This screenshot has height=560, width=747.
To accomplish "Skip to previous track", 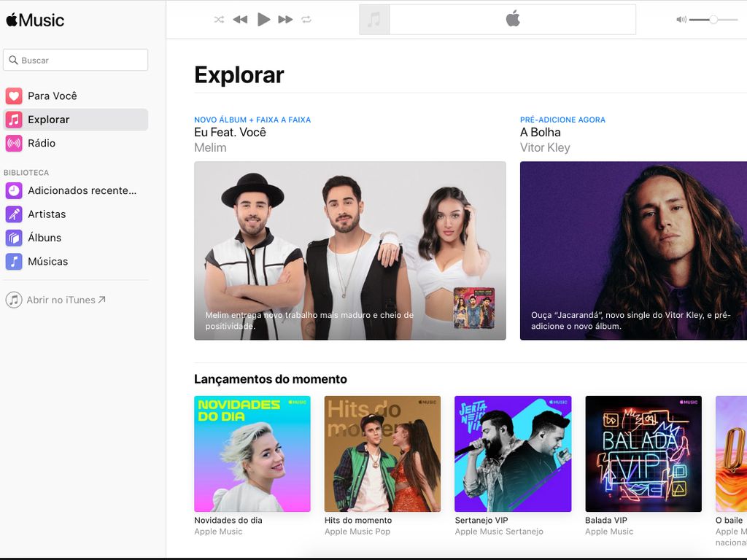I will [241, 20].
